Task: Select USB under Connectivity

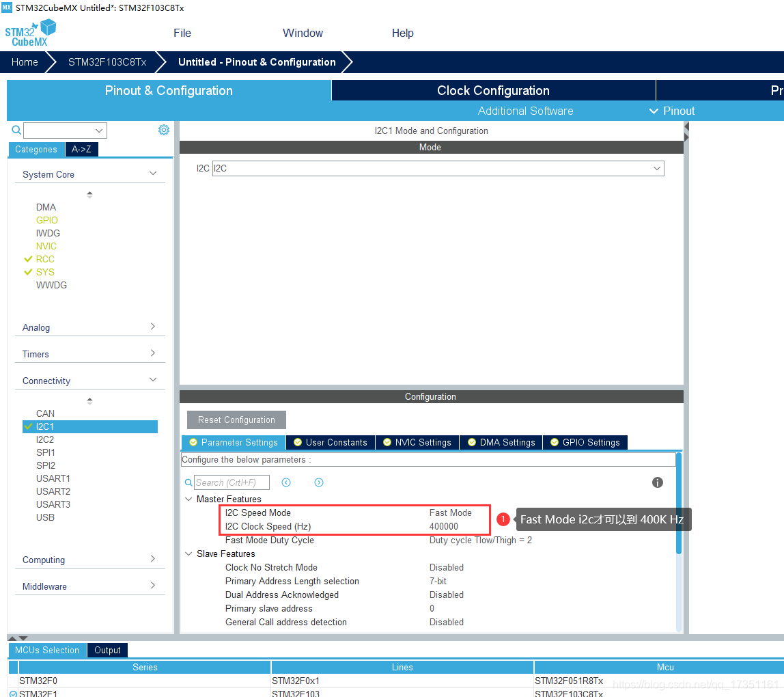Action: click(45, 518)
